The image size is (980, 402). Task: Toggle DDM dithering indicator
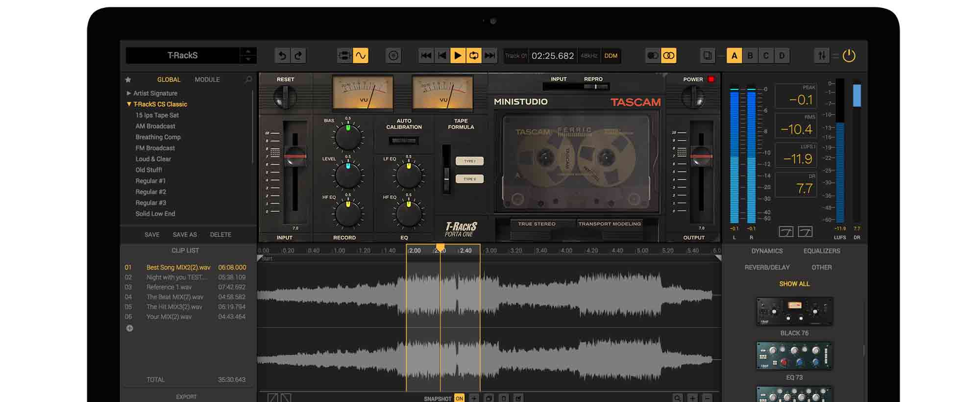coord(611,56)
